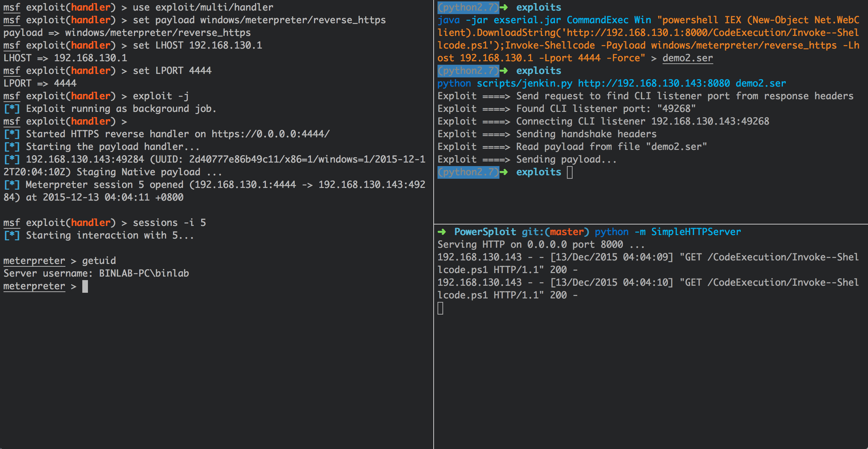The height and width of the screenshot is (449, 868).
Task: Click the https://0.0.0.0:4444/ handler URL
Action: point(270,134)
